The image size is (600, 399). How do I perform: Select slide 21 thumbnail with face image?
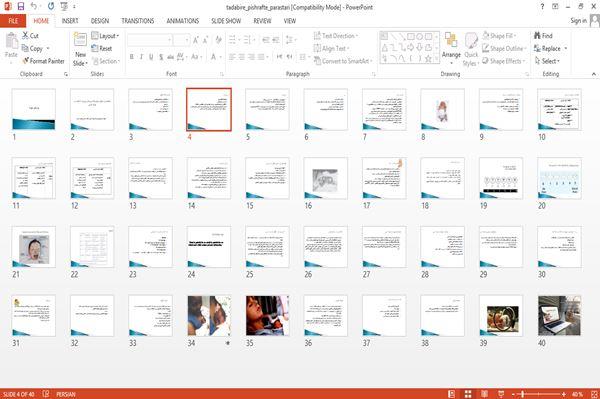click(34, 247)
